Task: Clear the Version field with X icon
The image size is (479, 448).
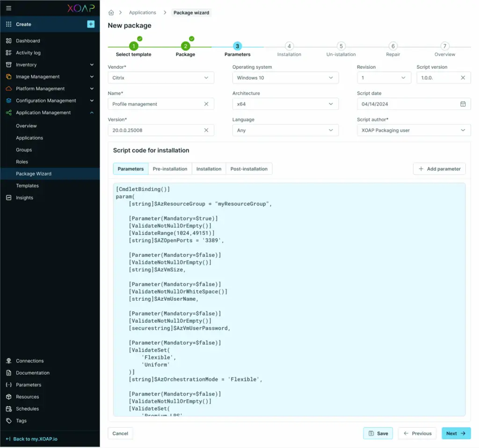Action: pos(206,130)
